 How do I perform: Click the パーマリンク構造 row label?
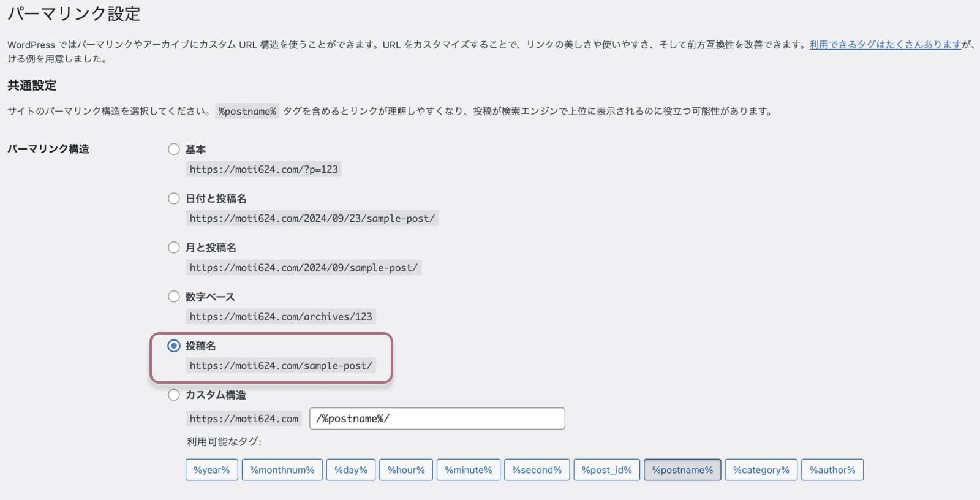(x=48, y=149)
